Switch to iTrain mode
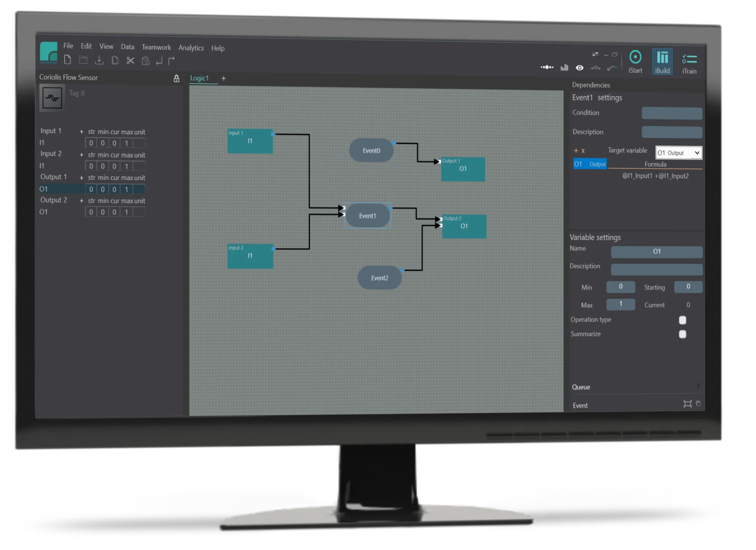The image size is (756, 550). coord(689,63)
